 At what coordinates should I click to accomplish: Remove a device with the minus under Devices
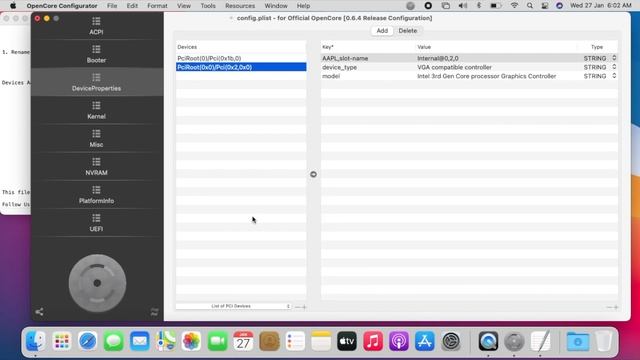298,307
